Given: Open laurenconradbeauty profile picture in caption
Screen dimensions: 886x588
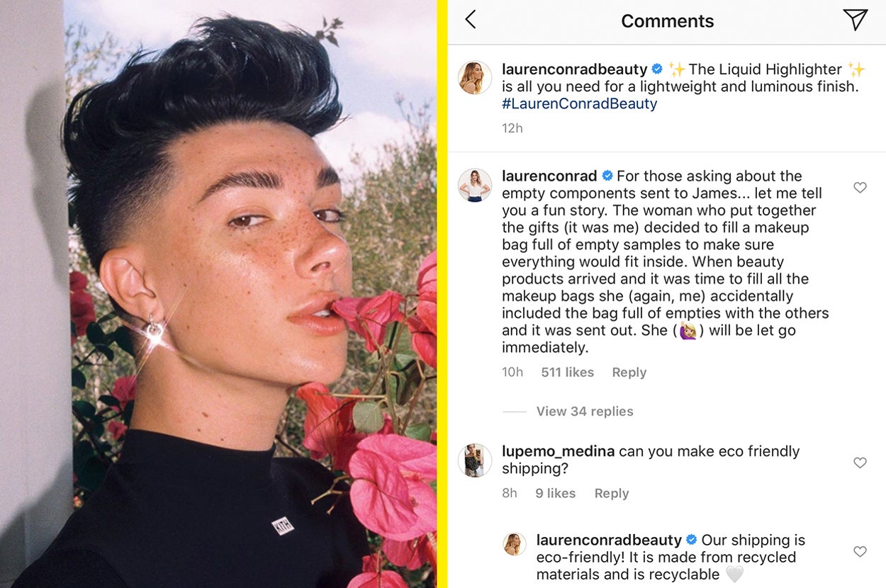Looking at the screenshot, I should pos(474,77).
